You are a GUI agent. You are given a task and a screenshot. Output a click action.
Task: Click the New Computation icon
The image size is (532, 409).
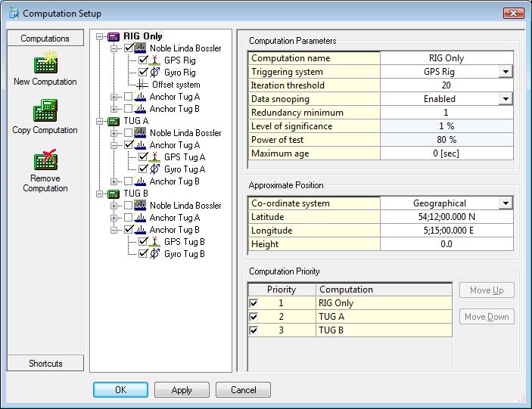(45, 64)
